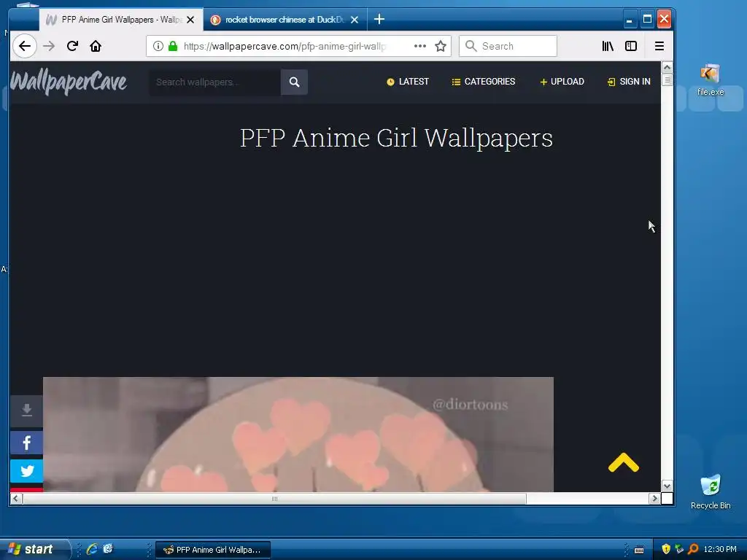The image size is (747, 560).
Task: Bookmark this page with the star
Action: [441, 46]
